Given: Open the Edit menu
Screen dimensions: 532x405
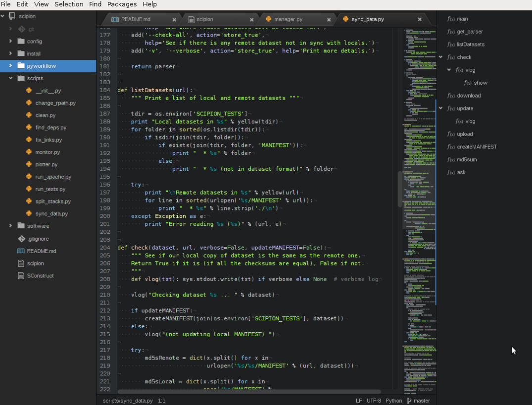Looking at the screenshot, I should point(22,4).
